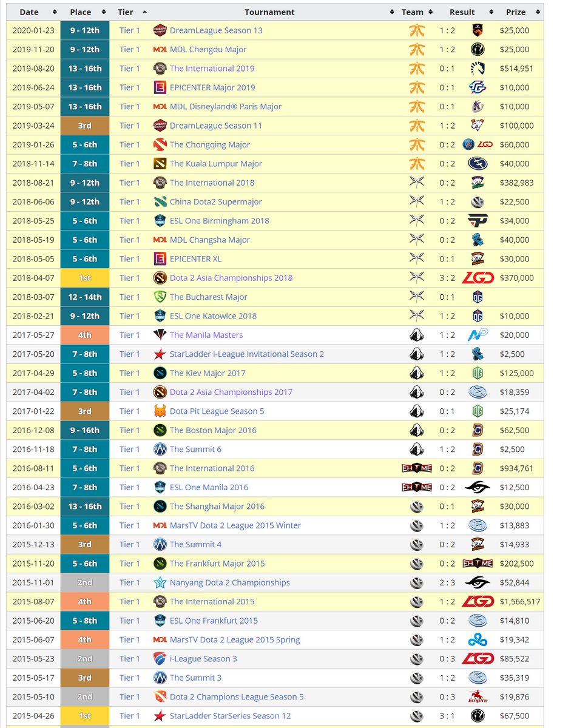Click The Manila Masters logo icon
The width and height of the screenshot is (574, 728).
[160, 335]
